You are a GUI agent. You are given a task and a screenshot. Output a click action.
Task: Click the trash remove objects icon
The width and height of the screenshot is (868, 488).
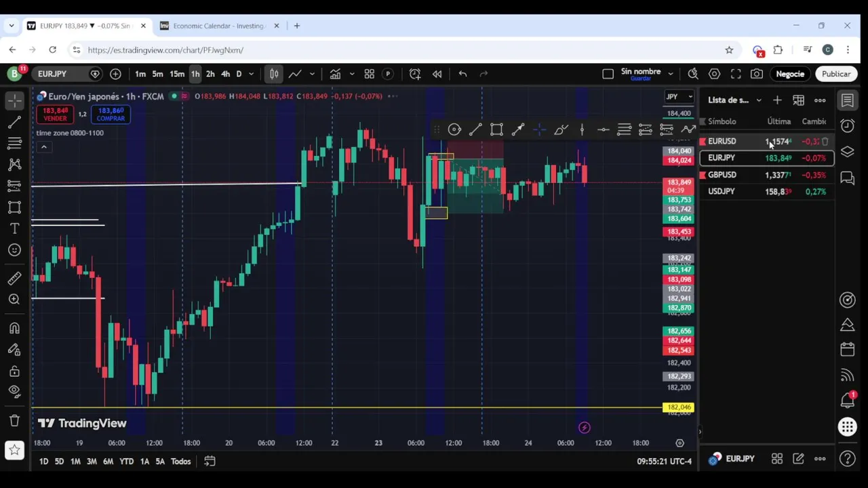tap(14, 420)
